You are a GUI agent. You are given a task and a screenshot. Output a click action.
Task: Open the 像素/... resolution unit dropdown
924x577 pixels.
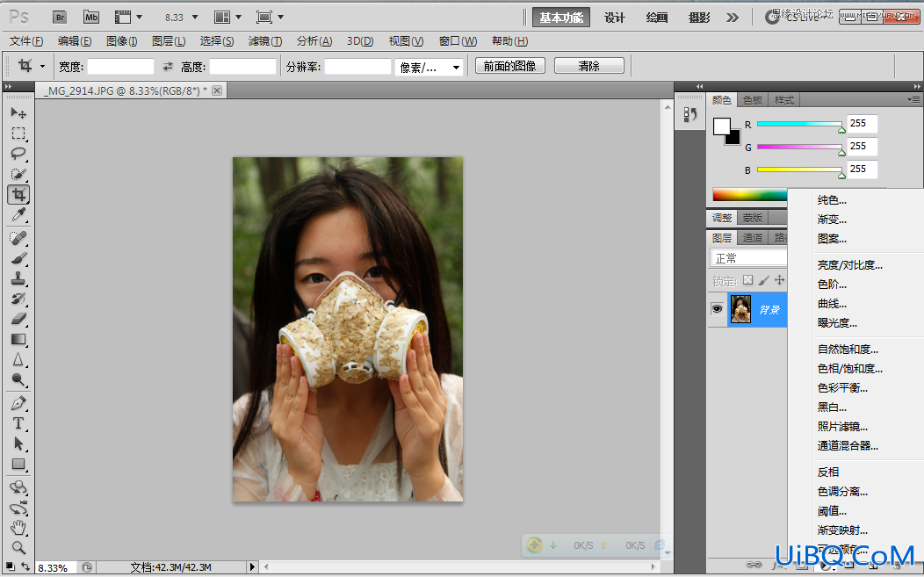point(429,68)
